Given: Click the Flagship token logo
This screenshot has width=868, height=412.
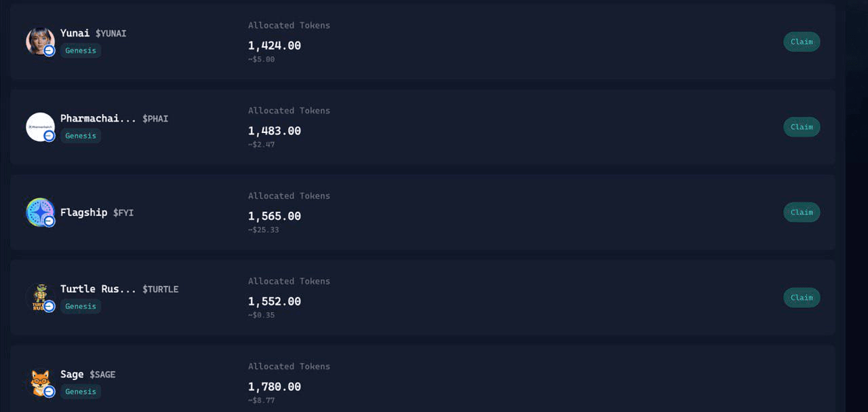Looking at the screenshot, I should tap(40, 212).
